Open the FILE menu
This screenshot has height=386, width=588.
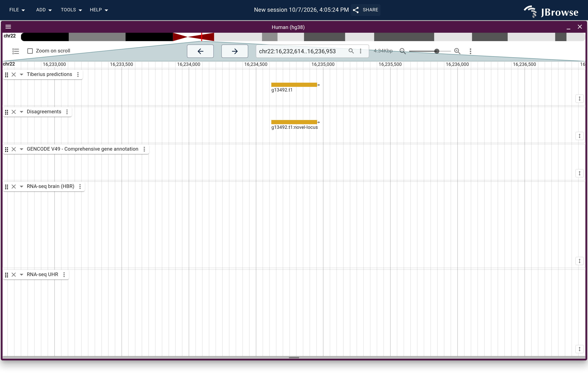click(17, 10)
